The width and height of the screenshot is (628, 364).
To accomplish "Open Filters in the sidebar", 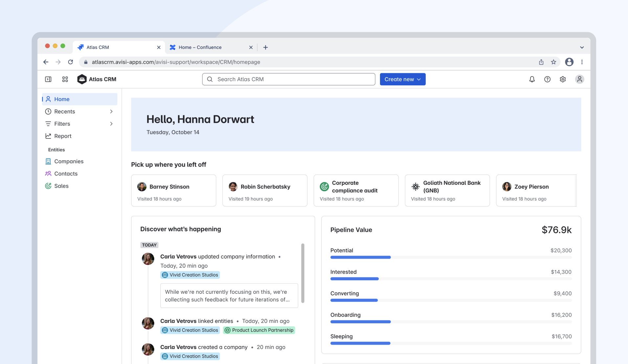I will click(79, 124).
